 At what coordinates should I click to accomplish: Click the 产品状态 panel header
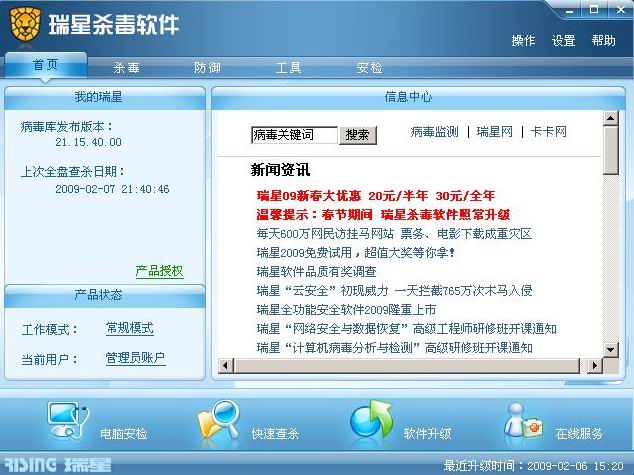point(105,296)
